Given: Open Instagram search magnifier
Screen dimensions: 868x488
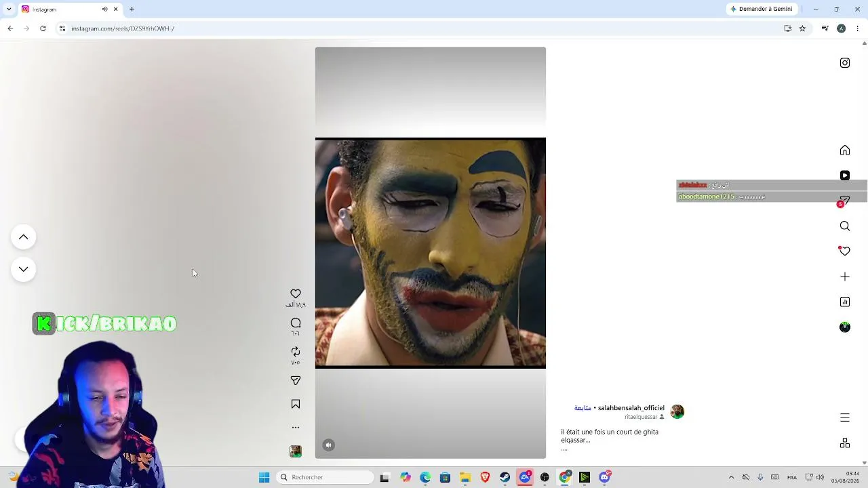Looking at the screenshot, I should tap(845, 226).
